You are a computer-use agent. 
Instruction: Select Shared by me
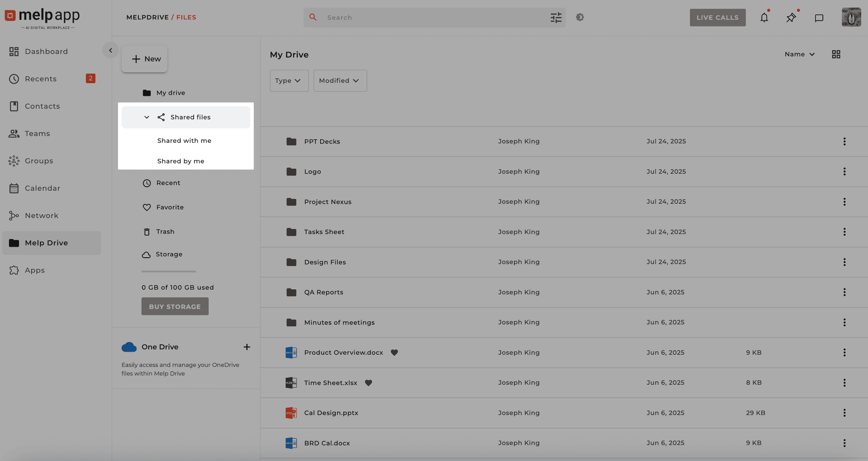[180, 161]
